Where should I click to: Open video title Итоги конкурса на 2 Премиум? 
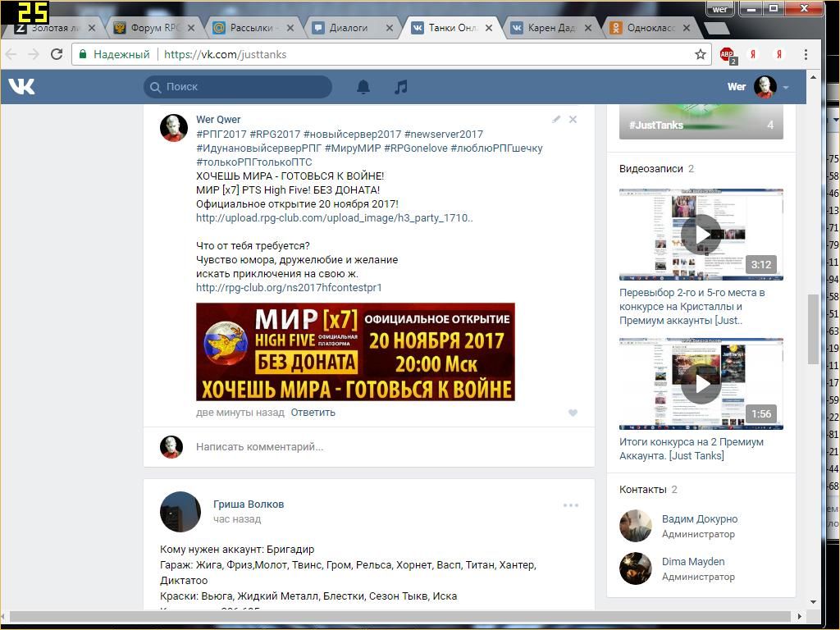tap(692, 449)
